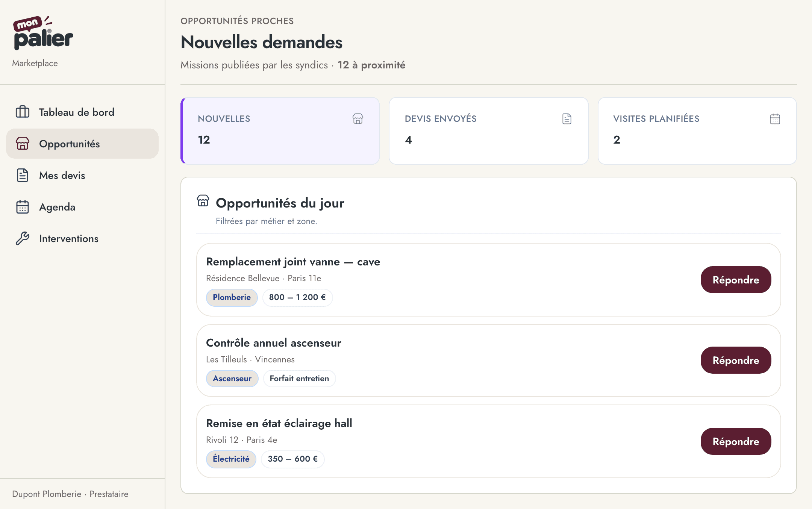This screenshot has width=812, height=509.
Task: Switch to Visites planifiées card
Action: (697, 130)
